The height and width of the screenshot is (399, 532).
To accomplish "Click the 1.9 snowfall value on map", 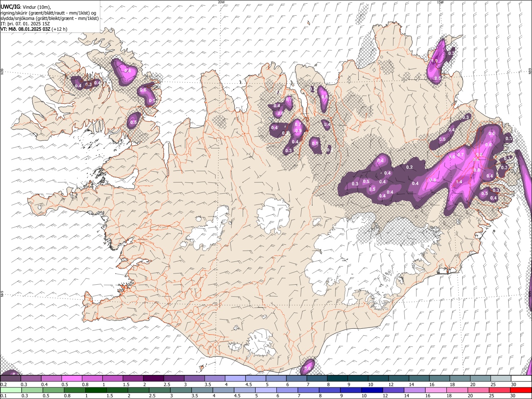I will [435, 61].
